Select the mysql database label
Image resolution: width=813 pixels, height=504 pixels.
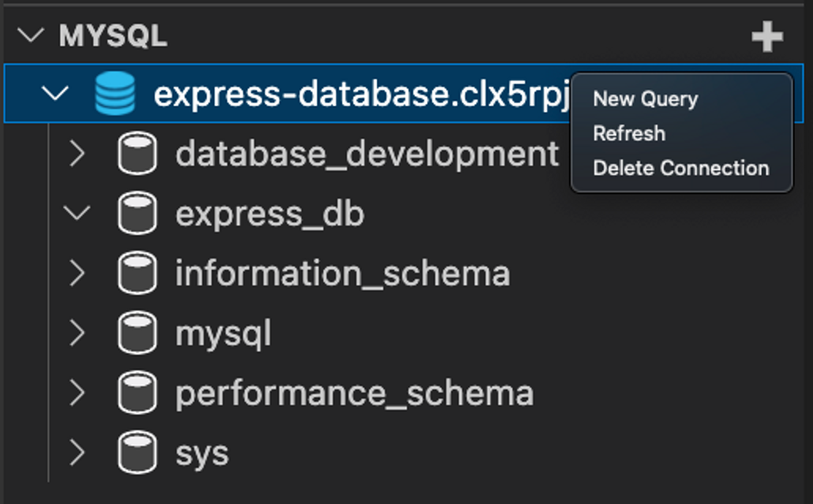[223, 334]
